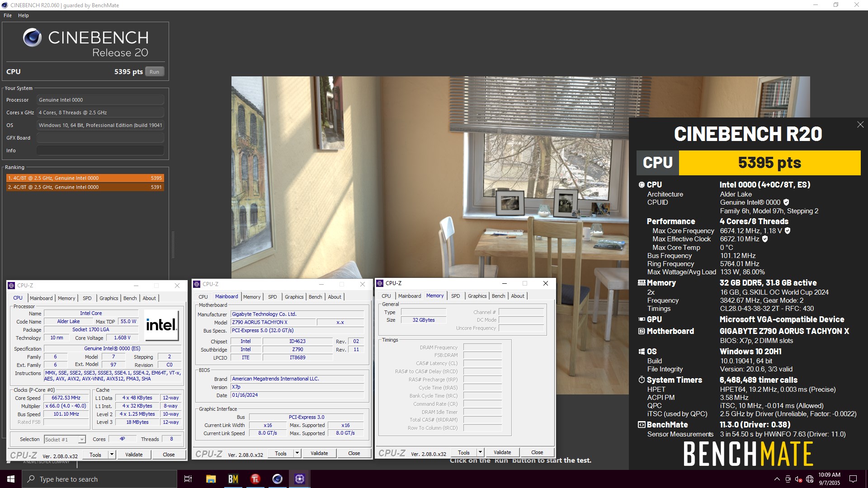
Task: Click Tools button in CPU-Z Memory window
Action: pyautogui.click(x=464, y=453)
